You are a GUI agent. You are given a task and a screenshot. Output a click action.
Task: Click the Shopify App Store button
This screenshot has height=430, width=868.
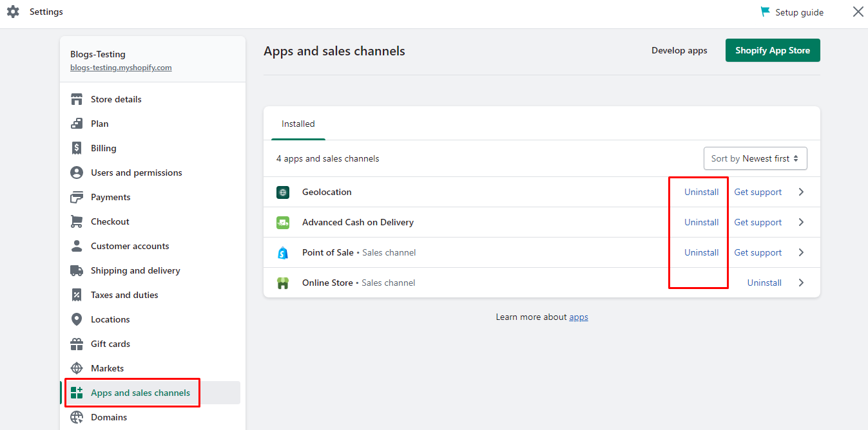pyautogui.click(x=773, y=50)
